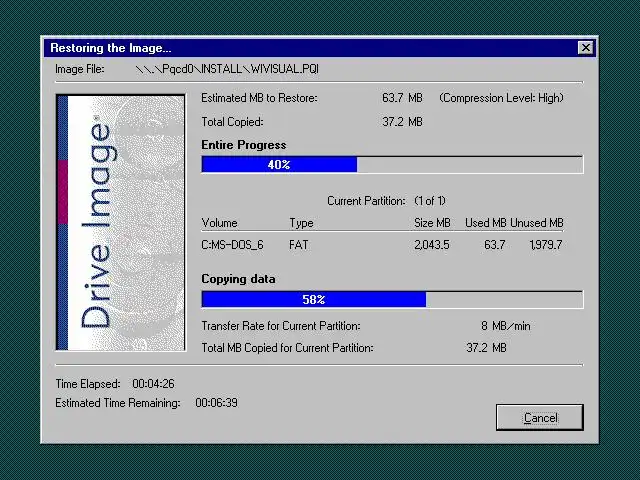
Task: Click the Estimated MB to Restore label
Action: (x=259, y=98)
